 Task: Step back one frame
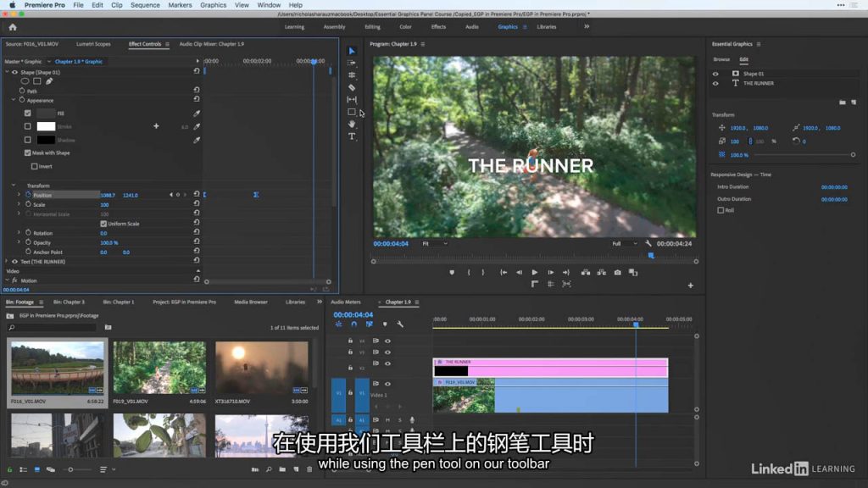519,272
